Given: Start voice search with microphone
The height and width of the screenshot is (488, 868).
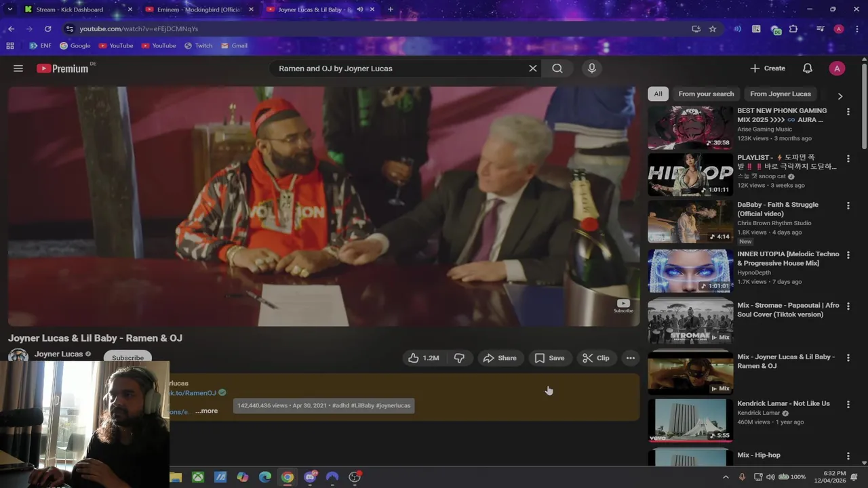Looking at the screenshot, I should point(592,68).
